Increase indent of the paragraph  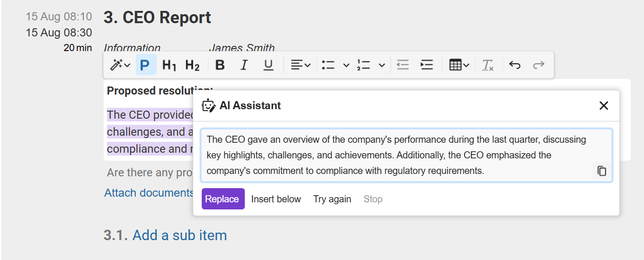click(x=427, y=65)
